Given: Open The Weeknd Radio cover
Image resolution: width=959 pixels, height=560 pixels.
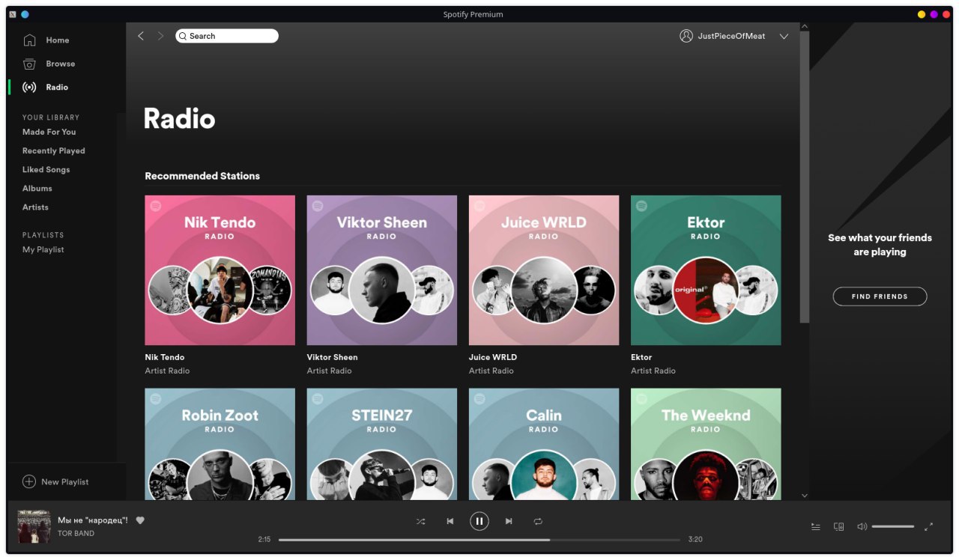Looking at the screenshot, I should point(706,444).
